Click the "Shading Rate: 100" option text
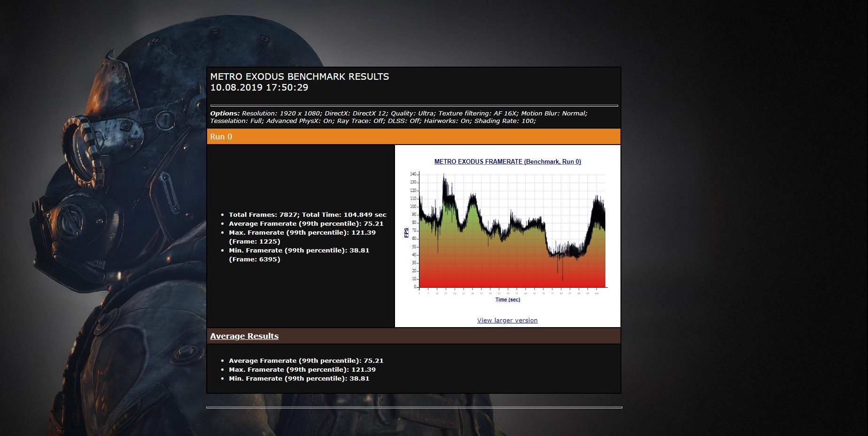 click(x=504, y=121)
